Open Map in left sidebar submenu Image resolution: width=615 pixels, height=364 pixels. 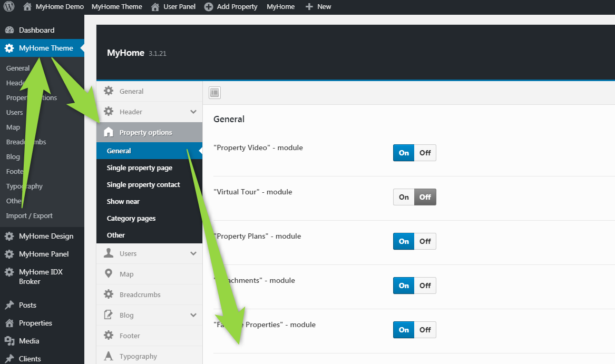(x=13, y=127)
